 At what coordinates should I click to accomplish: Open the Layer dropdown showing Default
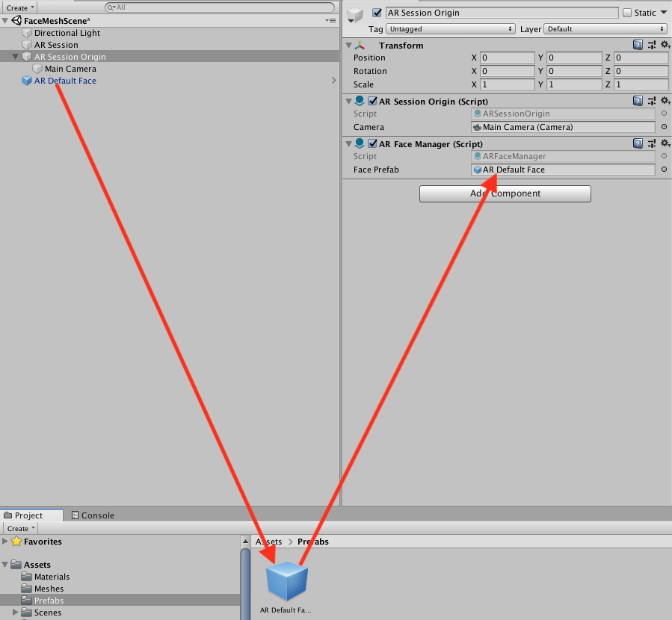tap(605, 29)
